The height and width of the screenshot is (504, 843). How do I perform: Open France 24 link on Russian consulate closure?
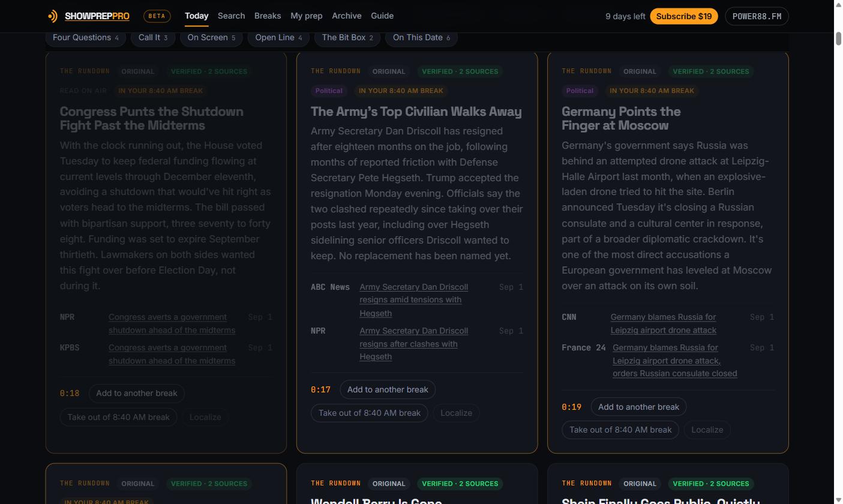pyautogui.click(x=674, y=361)
